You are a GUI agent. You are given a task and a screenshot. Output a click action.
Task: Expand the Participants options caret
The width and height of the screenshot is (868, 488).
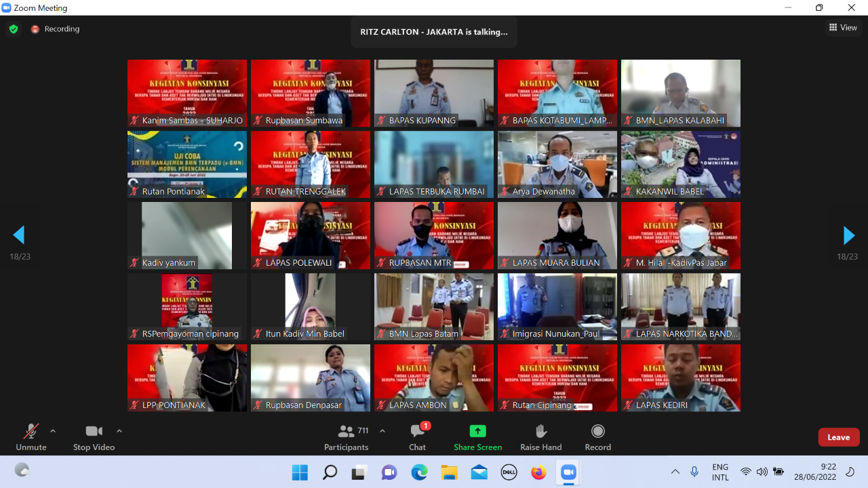point(382,431)
